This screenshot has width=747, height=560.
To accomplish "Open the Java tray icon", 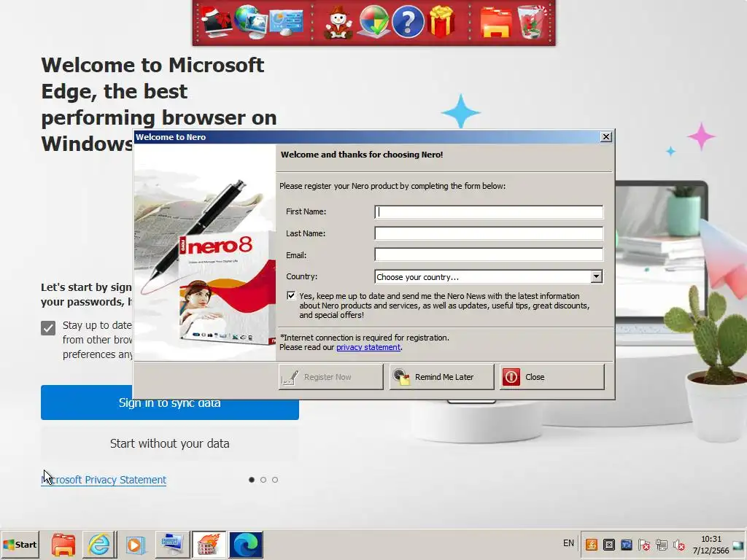I will coord(591,544).
